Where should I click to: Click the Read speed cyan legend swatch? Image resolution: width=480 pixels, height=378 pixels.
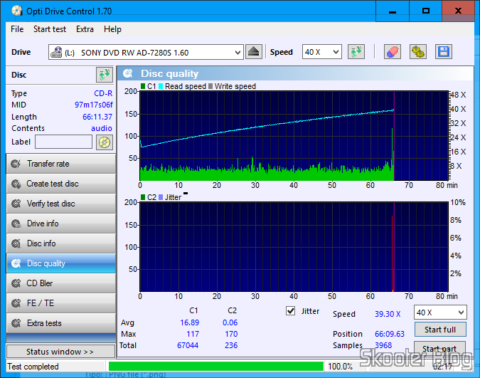pyautogui.click(x=161, y=86)
